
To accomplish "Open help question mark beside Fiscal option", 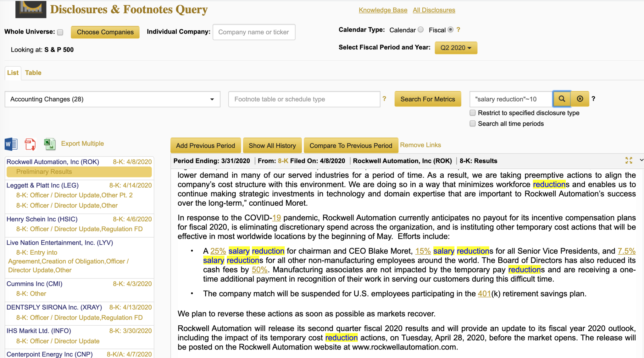I will [x=458, y=30].
